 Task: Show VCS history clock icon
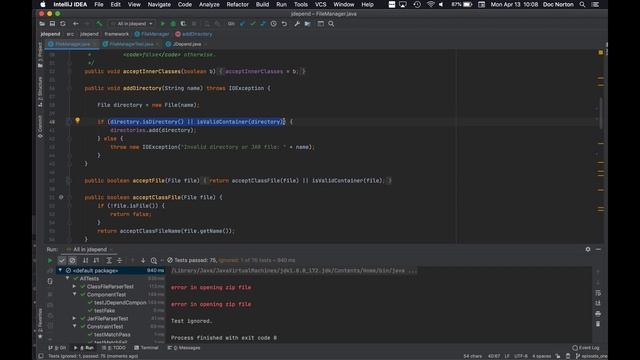pos(273,24)
